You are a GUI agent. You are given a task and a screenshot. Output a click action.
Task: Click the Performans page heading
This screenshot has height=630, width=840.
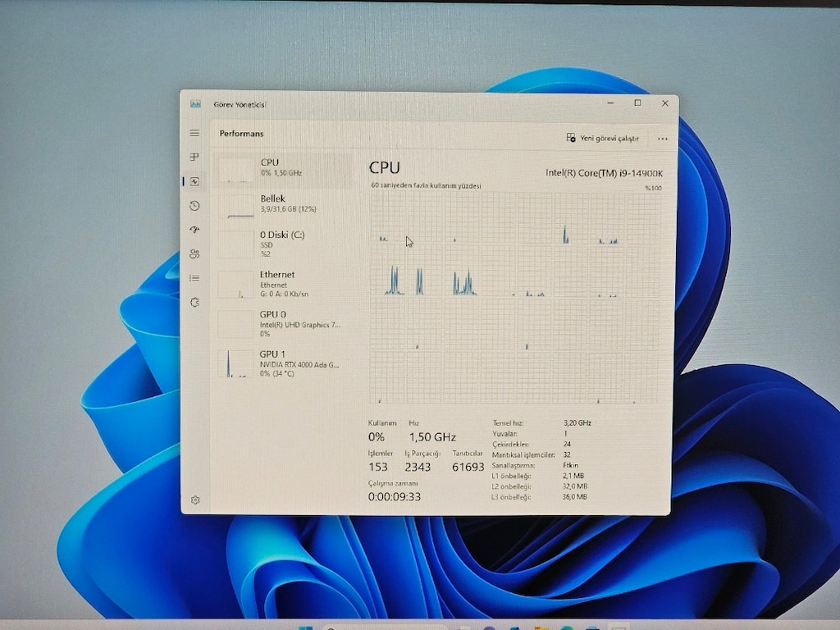click(x=242, y=134)
